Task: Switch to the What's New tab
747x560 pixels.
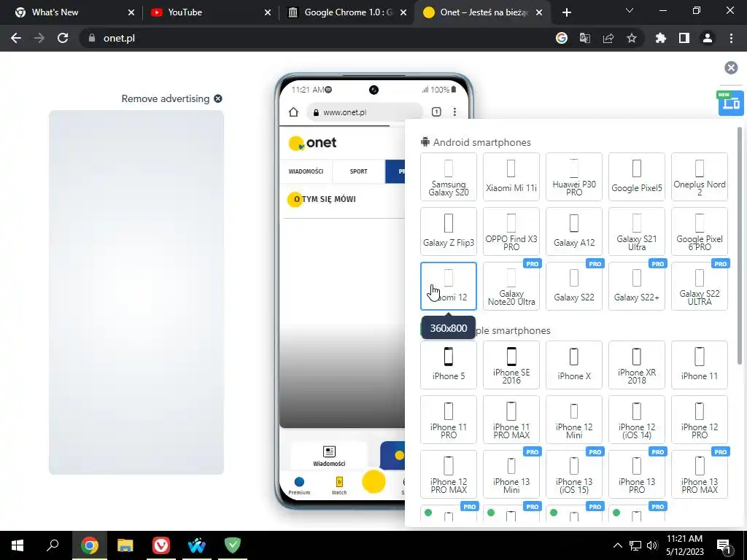Action: click(x=75, y=12)
